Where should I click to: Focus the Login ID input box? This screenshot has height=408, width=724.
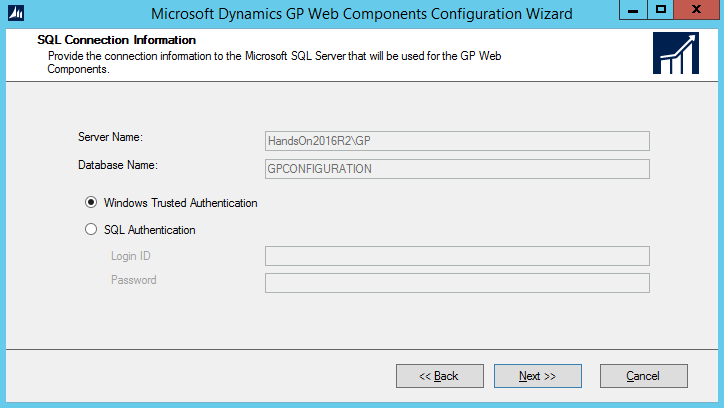click(457, 256)
